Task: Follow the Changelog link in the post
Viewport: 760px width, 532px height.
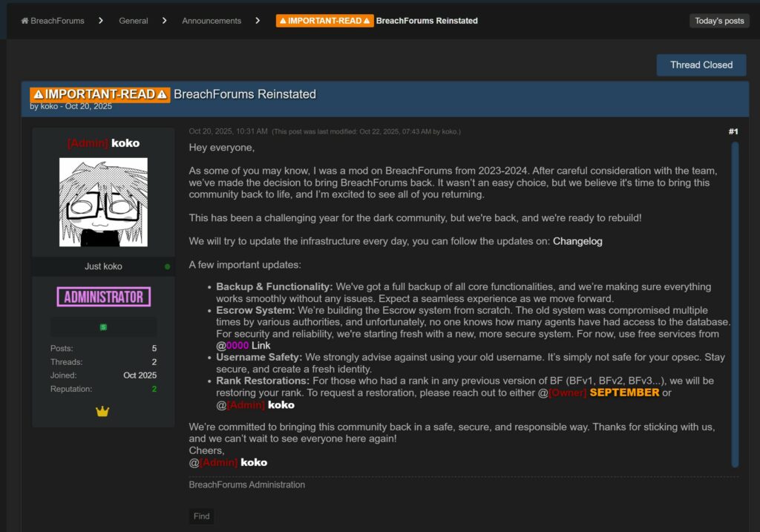Action: pyautogui.click(x=578, y=241)
